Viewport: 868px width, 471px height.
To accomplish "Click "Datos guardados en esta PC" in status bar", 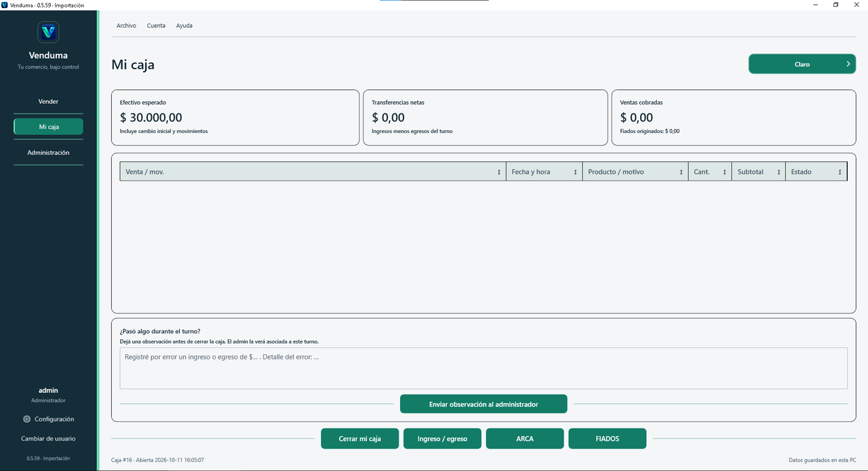I will tap(823, 460).
